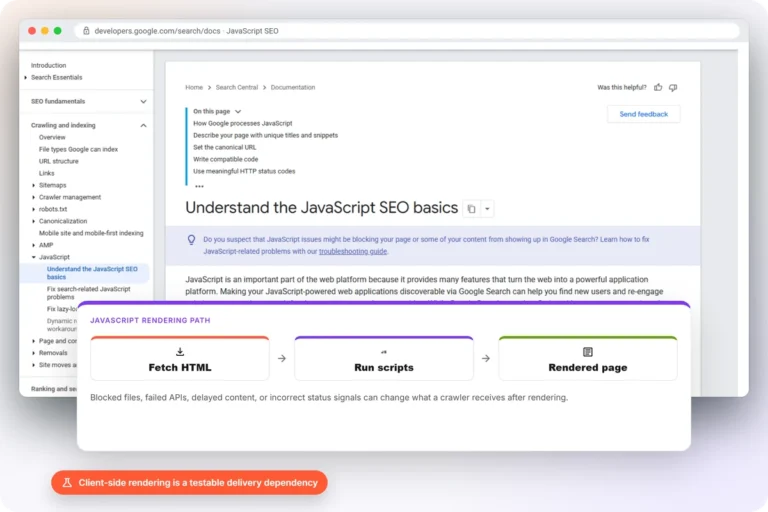The width and height of the screenshot is (768, 512).
Task: Click the thumbs down not helpful icon
Action: 673,87
